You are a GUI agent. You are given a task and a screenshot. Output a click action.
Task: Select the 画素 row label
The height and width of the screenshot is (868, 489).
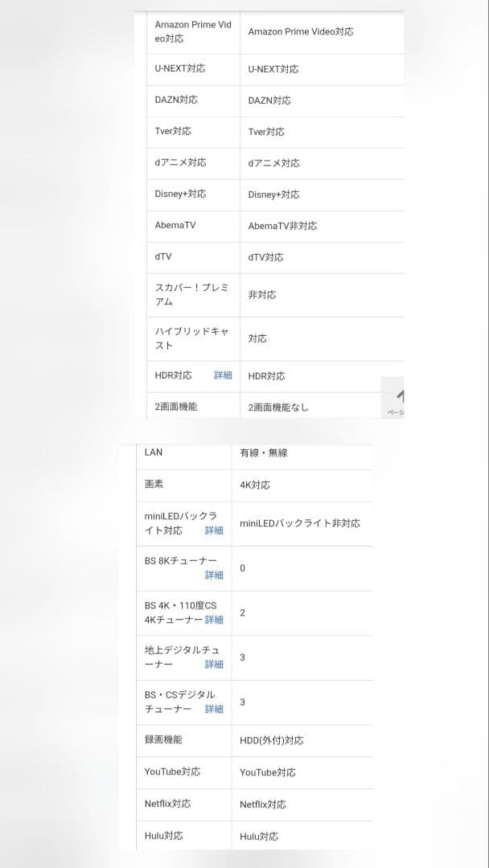(x=154, y=485)
